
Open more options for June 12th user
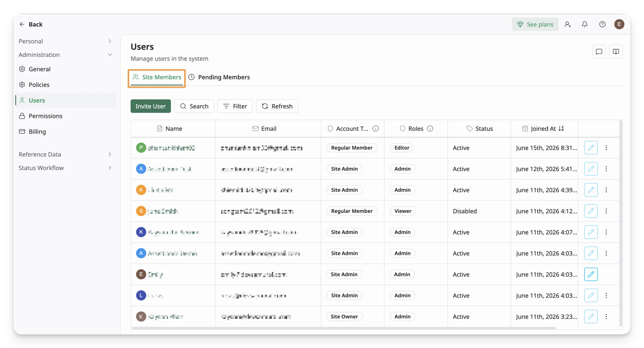(x=606, y=169)
